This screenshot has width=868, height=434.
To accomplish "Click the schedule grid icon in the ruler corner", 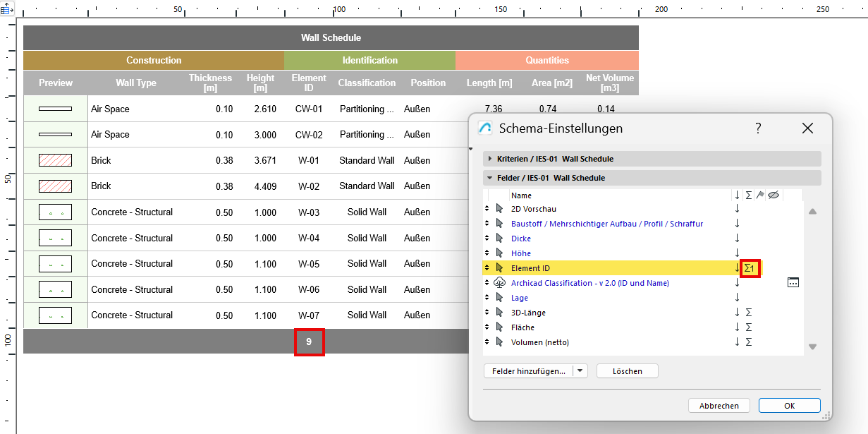I will point(7,8).
